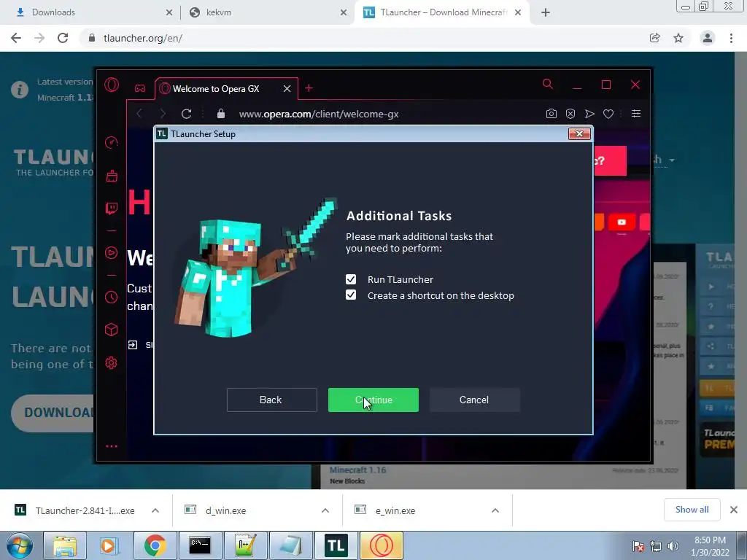Check off the Run TLauncher checkbox

point(351,279)
